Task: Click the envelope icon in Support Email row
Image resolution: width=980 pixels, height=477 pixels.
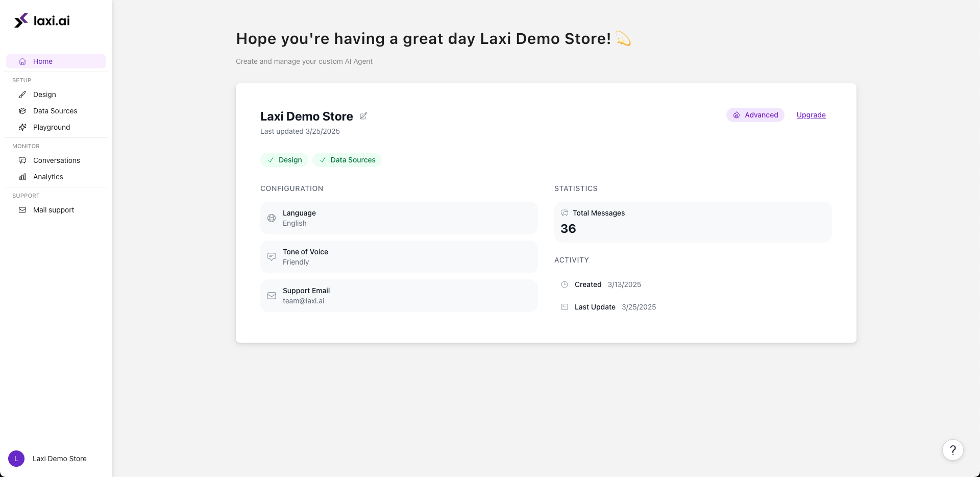Action: [272, 296]
